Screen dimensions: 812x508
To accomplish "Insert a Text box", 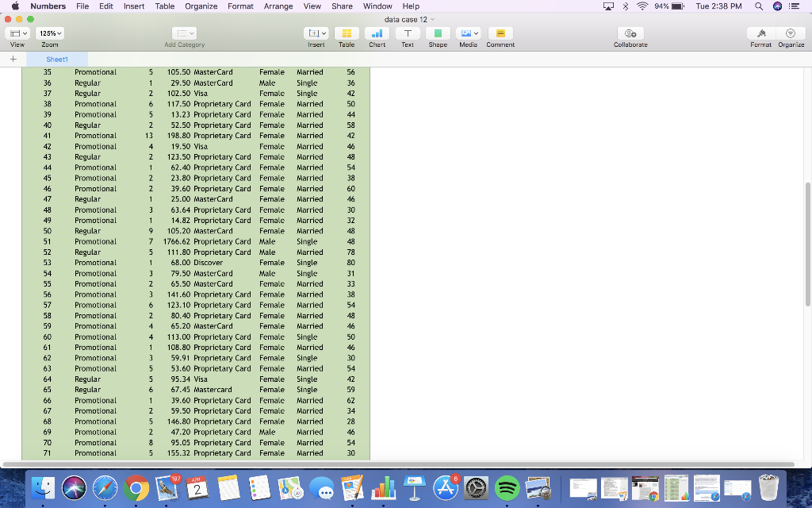I will click(x=406, y=33).
